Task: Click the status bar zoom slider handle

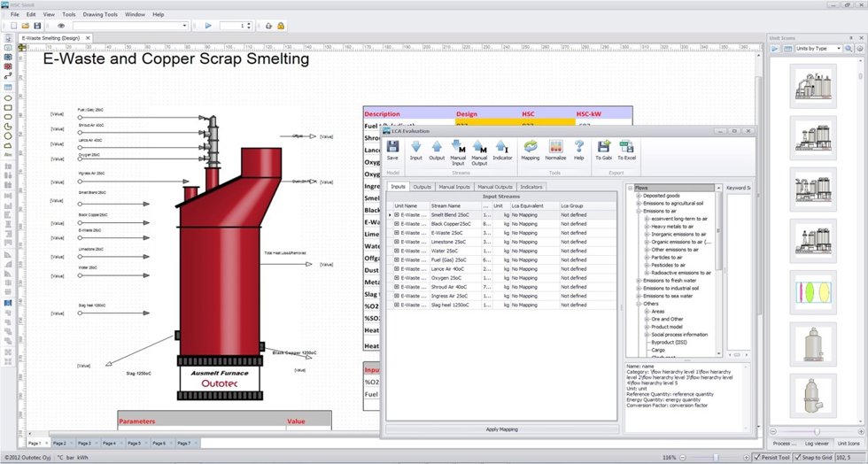Action: click(716, 457)
